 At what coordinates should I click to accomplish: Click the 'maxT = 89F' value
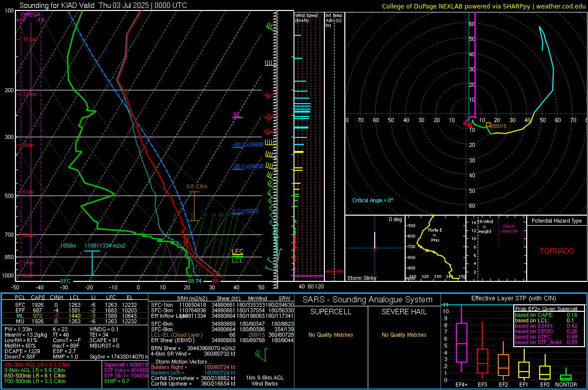[x=66, y=346]
